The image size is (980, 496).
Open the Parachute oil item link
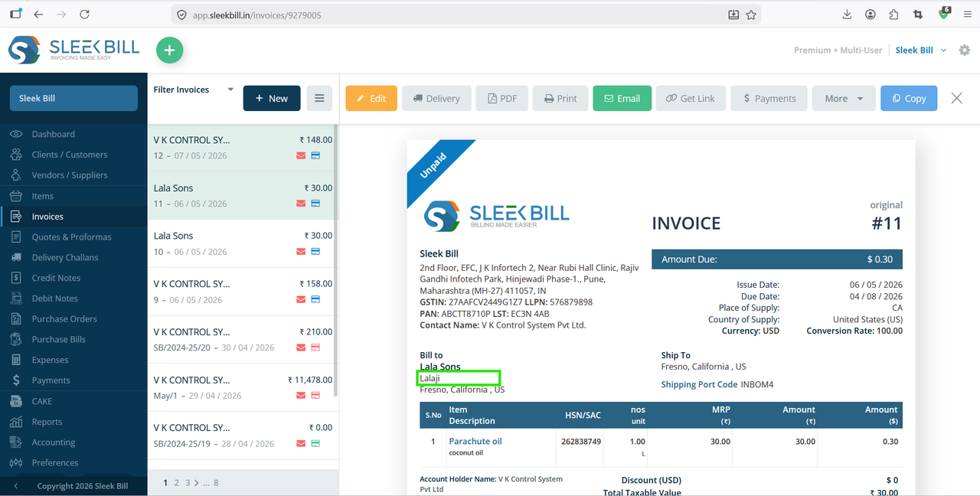coord(475,441)
